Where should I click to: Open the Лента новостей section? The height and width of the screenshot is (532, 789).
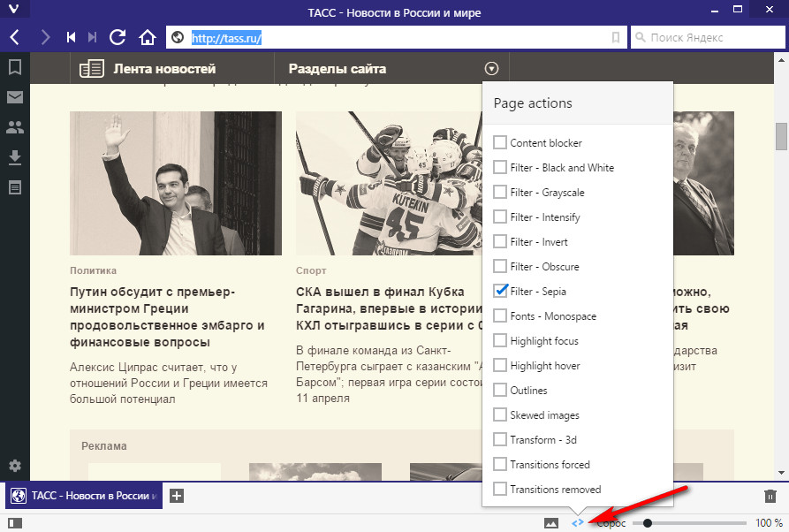(164, 69)
